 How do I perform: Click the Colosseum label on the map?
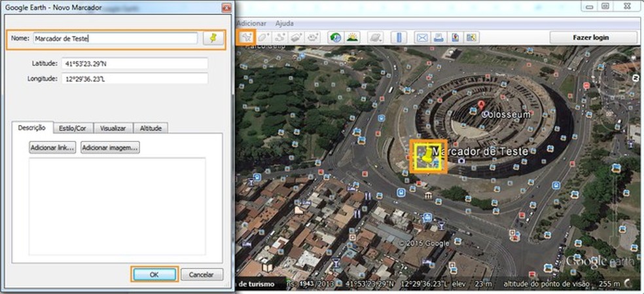(x=506, y=115)
